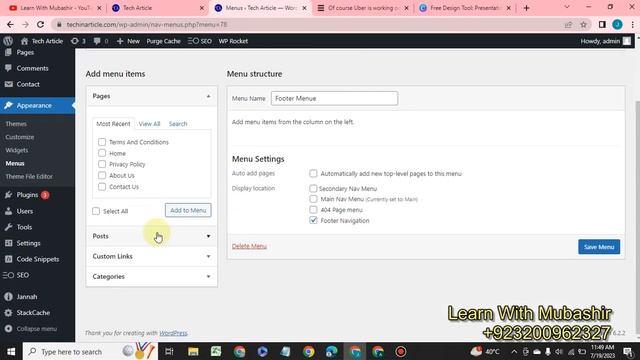
Task: Open Windows Start menu
Action: click(x=11, y=351)
